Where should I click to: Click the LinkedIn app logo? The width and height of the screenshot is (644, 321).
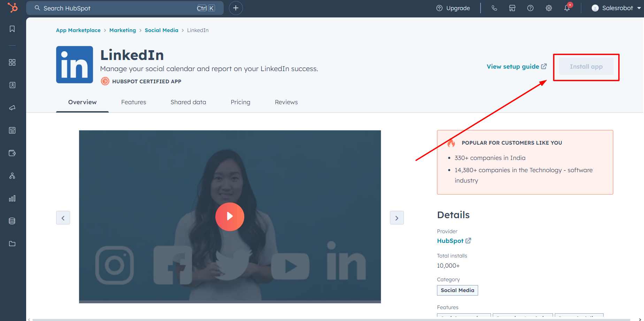pos(75,64)
